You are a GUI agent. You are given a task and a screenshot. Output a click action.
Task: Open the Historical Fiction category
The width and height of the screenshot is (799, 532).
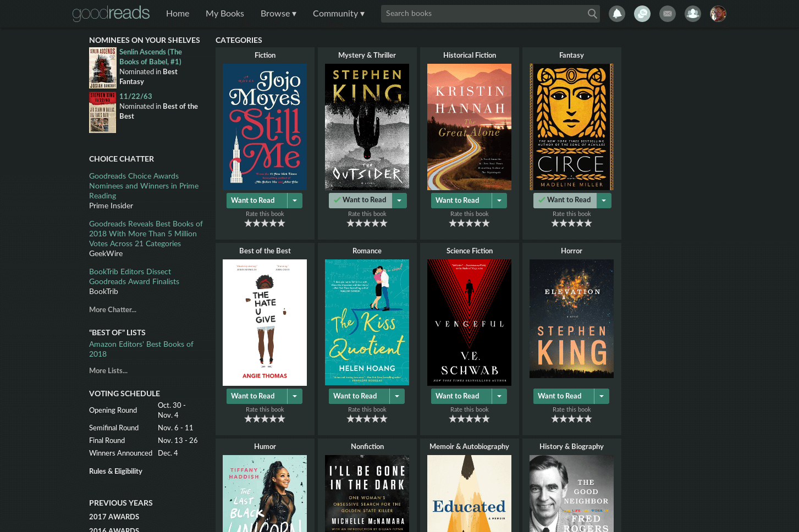click(x=470, y=55)
